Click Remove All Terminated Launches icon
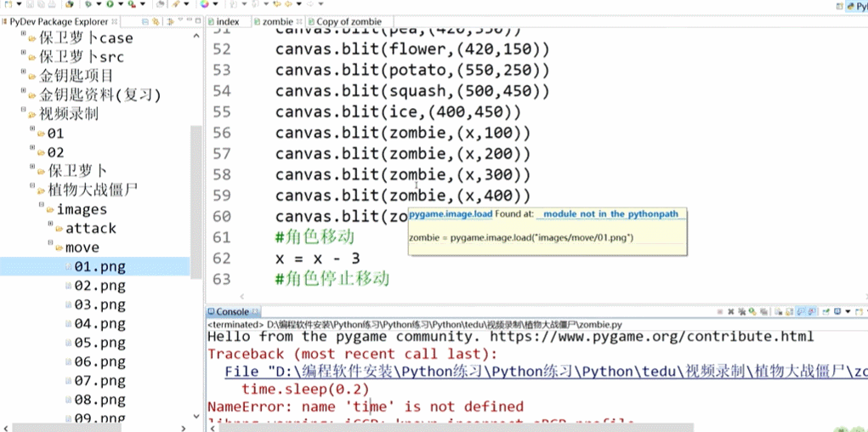868x432 pixels. pyautogui.click(x=742, y=311)
